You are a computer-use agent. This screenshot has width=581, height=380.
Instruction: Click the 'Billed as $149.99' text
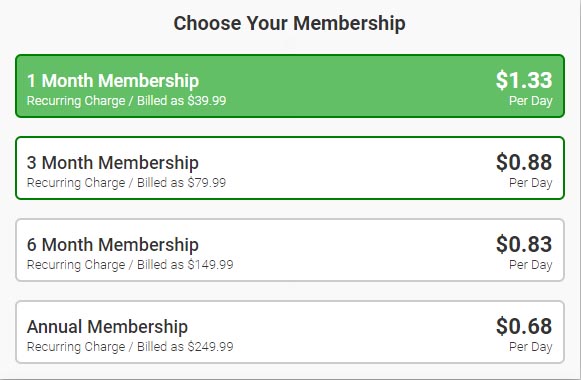click(185, 265)
